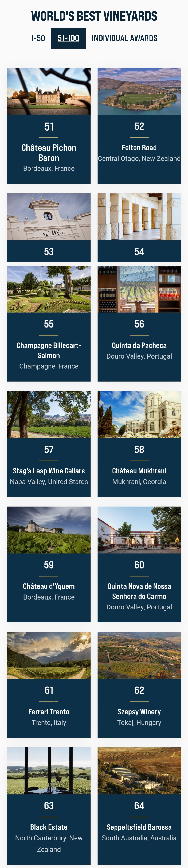Click the Black Estate window-view photo

pyautogui.click(x=49, y=771)
